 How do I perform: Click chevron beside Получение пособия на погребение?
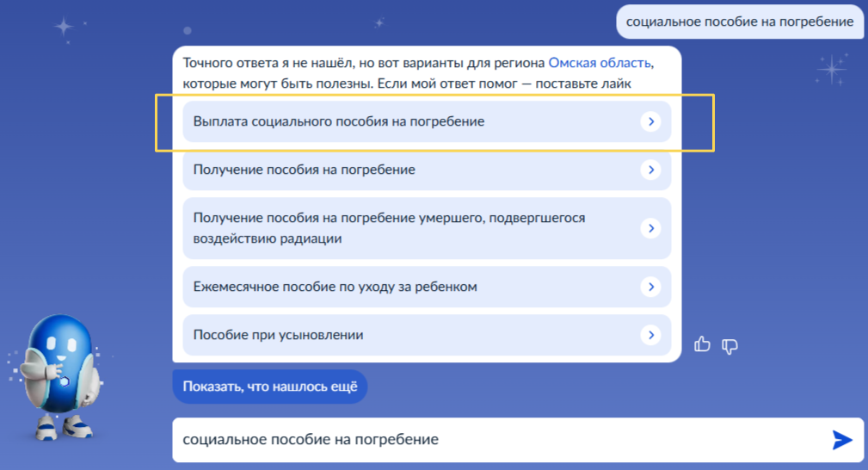651,170
